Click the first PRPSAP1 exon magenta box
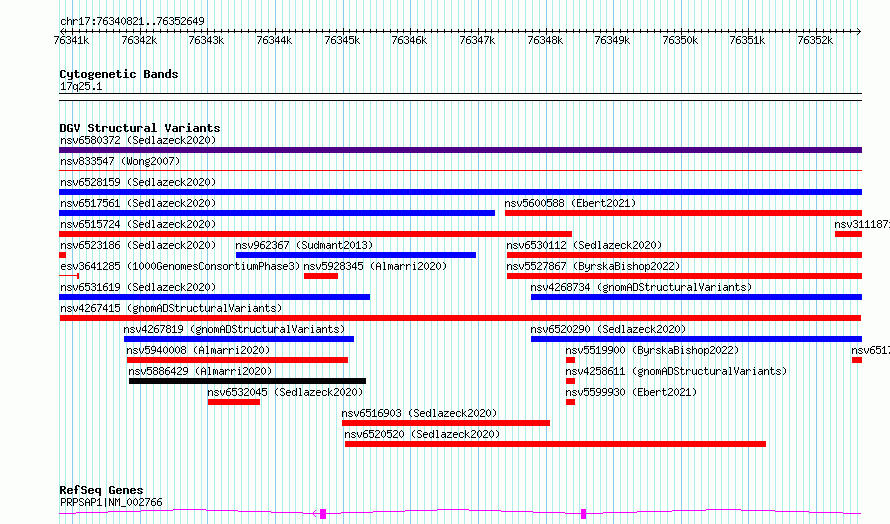 pyautogui.click(x=323, y=514)
